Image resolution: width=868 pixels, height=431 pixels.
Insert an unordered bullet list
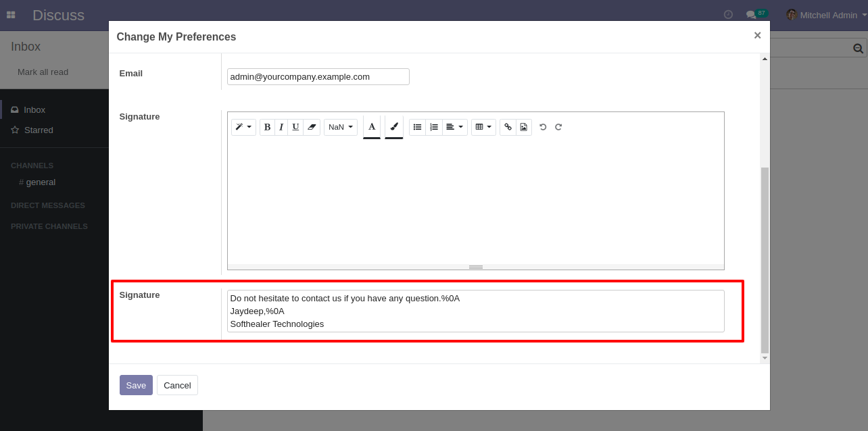point(418,127)
